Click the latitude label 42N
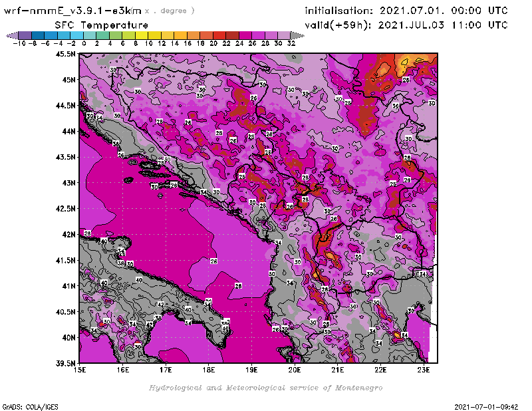The height and width of the screenshot is (411, 532). (69, 235)
